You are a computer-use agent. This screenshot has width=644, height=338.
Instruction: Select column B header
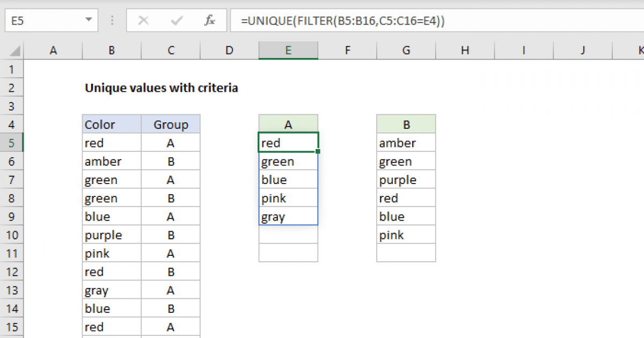(x=112, y=50)
